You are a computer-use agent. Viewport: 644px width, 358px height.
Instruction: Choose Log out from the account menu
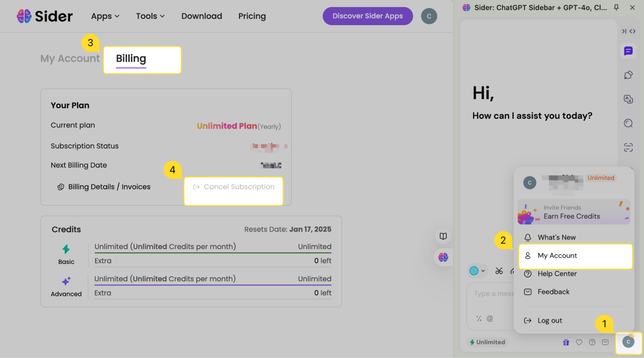(x=549, y=321)
